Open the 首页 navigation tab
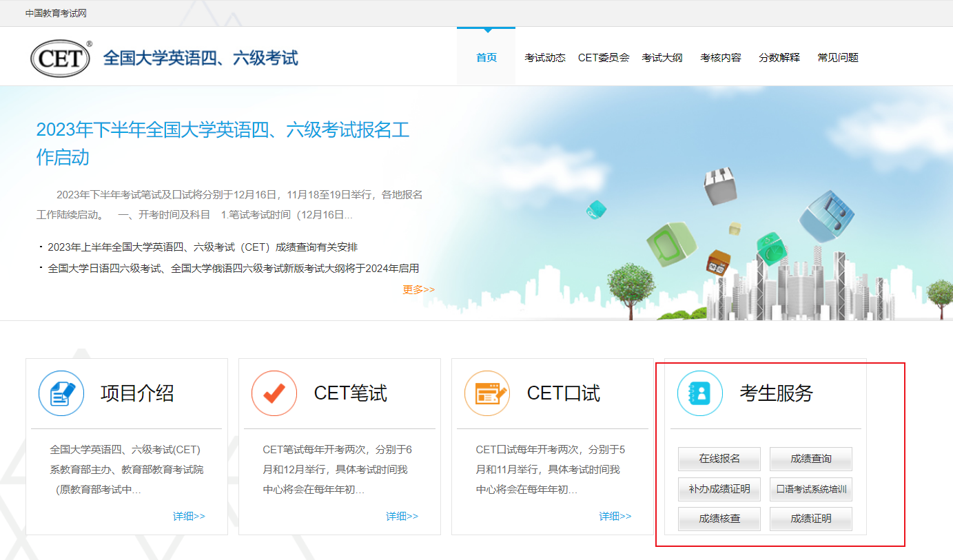 (x=486, y=58)
